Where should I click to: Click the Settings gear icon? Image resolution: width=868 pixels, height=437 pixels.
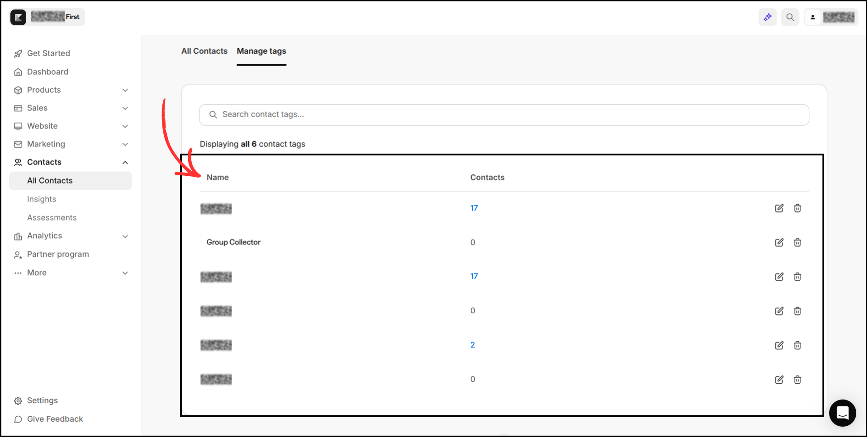(18, 400)
